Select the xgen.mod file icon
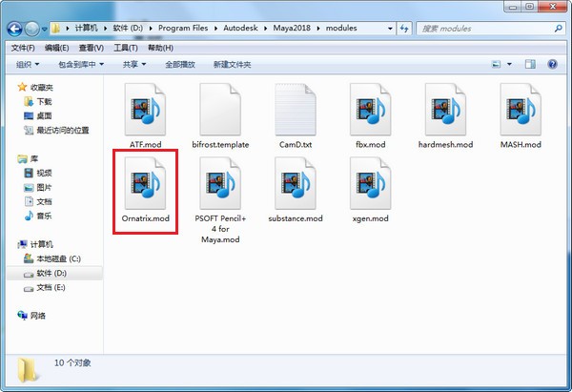The height and width of the screenshot is (392, 572). pos(370,183)
